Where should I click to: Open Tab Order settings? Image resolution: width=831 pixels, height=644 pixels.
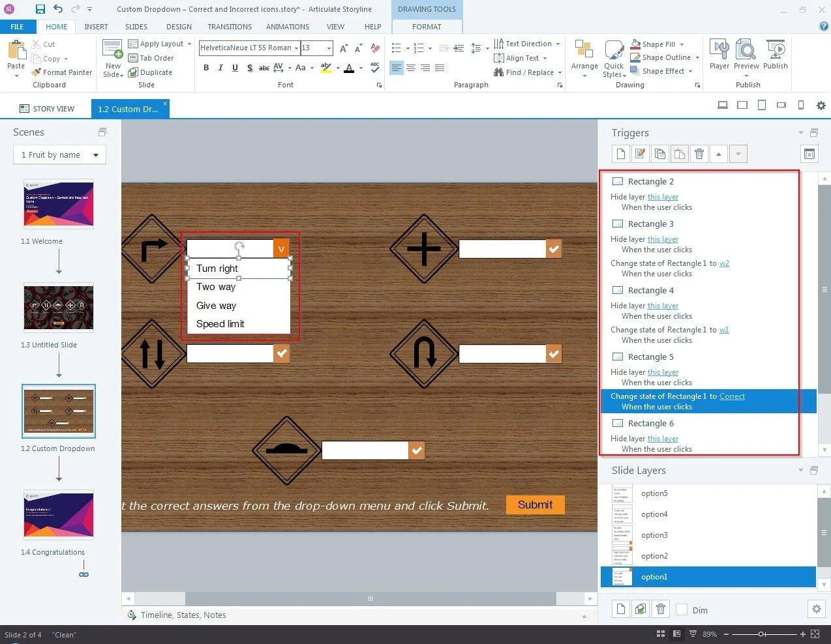click(x=151, y=58)
